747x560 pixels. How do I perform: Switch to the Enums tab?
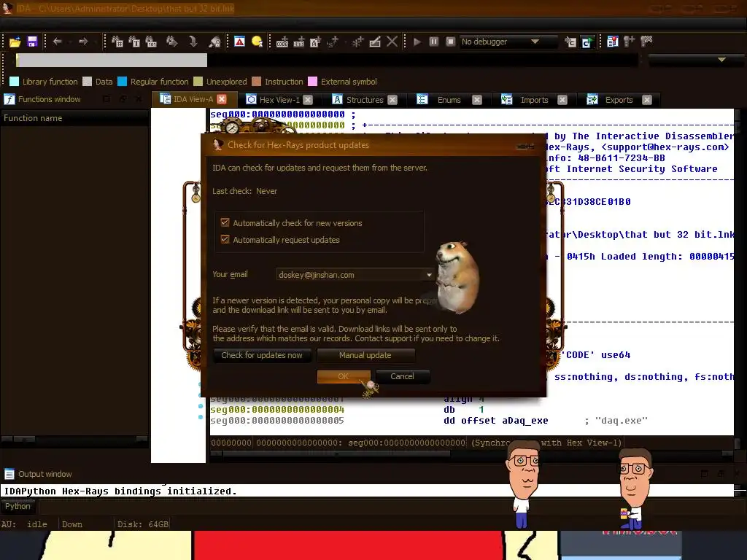(x=449, y=100)
